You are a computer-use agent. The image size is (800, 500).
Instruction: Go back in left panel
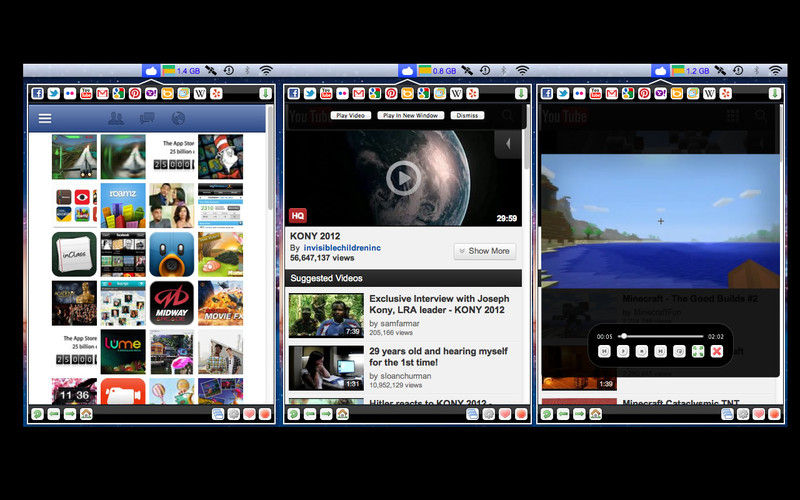[x=54, y=414]
